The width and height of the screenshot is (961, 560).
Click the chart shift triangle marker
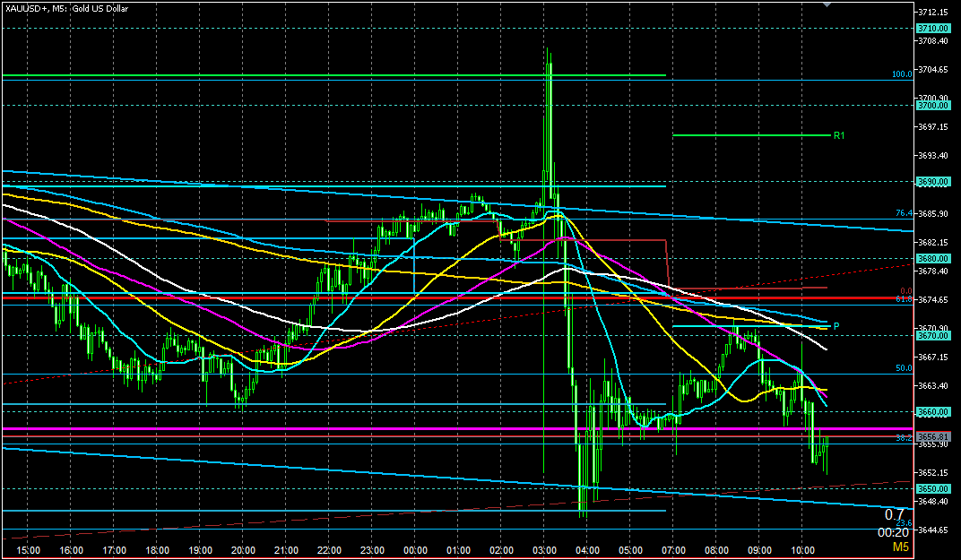coord(827,5)
